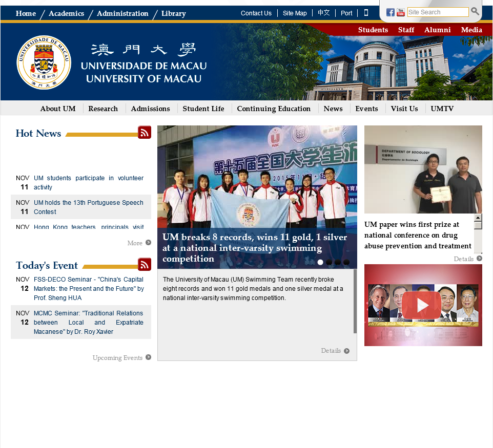Click the arrow icon beside swimming story Details
Screen dimensions: 493x448
point(346,351)
